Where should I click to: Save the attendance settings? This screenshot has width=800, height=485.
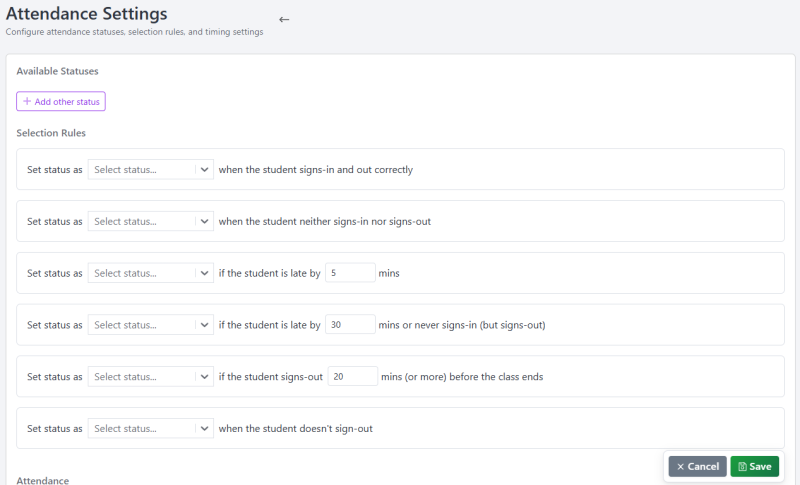[x=755, y=467]
